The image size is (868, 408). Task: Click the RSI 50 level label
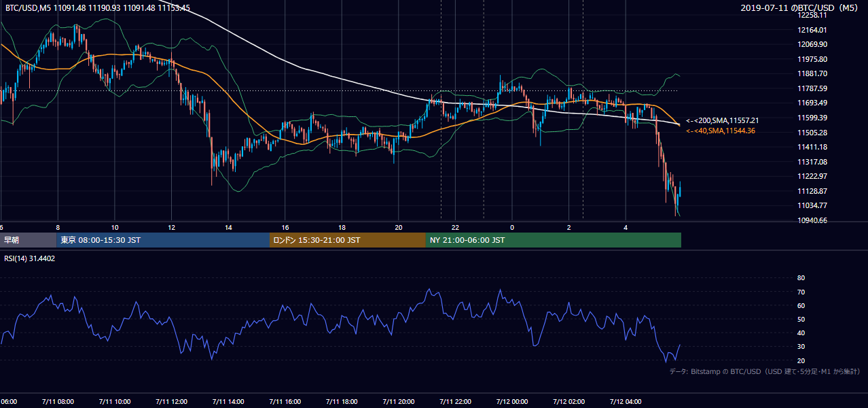click(x=801, y=319)
